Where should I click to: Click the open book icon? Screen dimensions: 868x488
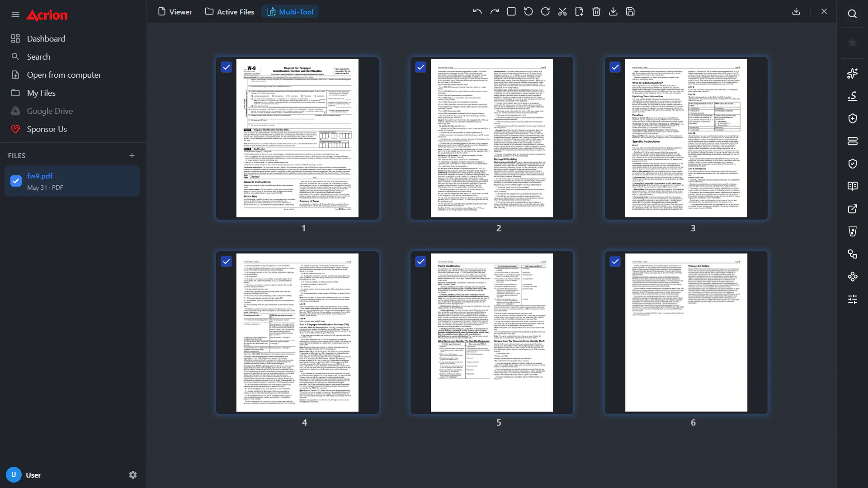tap(852, 186)
